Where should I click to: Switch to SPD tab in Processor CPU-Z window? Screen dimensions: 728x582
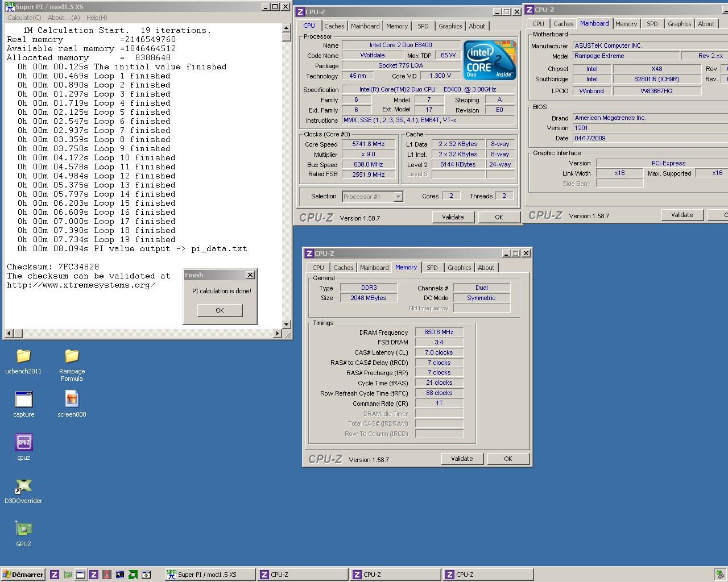point(423,26)
